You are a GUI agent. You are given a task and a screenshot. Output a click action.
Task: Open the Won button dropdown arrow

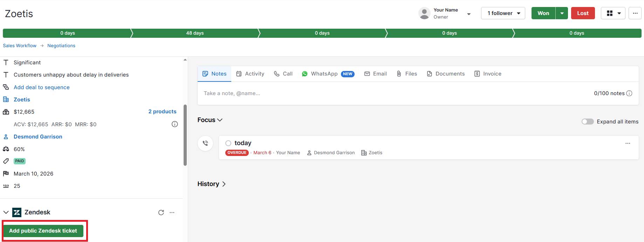click(x=562, y=13)
